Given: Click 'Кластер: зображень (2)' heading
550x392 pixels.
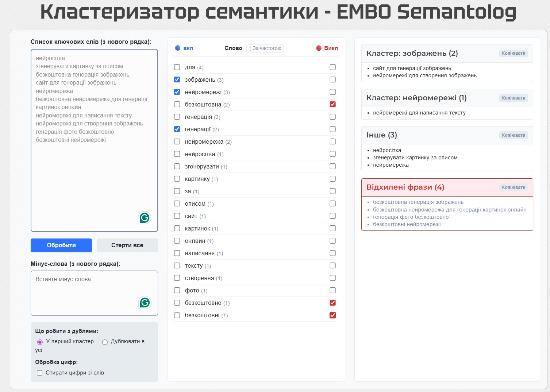Looking at the screenshot, I should click(412, 53).
